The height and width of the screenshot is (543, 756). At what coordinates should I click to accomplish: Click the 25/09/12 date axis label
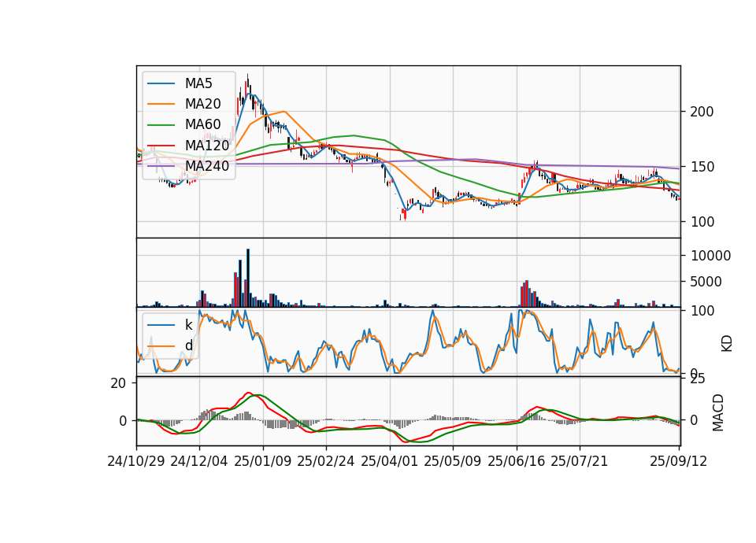678,461
